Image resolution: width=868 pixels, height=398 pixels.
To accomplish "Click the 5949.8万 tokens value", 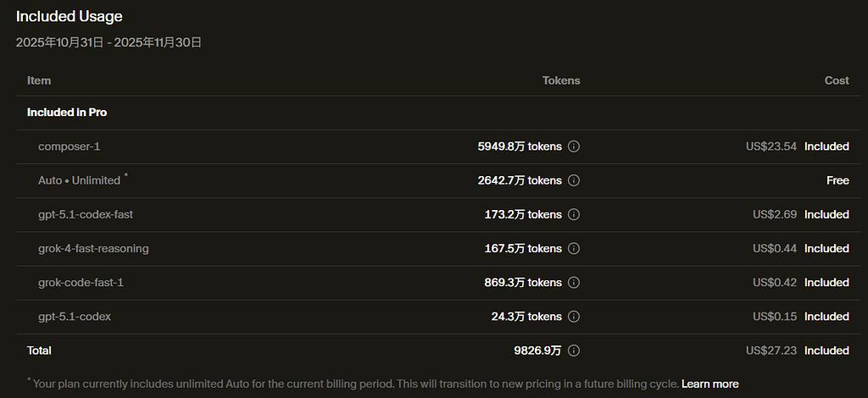I will [520, 146].
